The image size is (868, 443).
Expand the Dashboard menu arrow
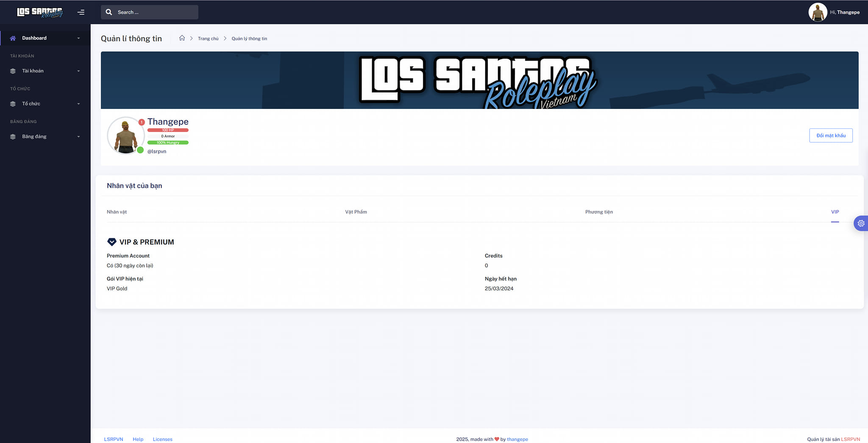click(x=78, y=38)
